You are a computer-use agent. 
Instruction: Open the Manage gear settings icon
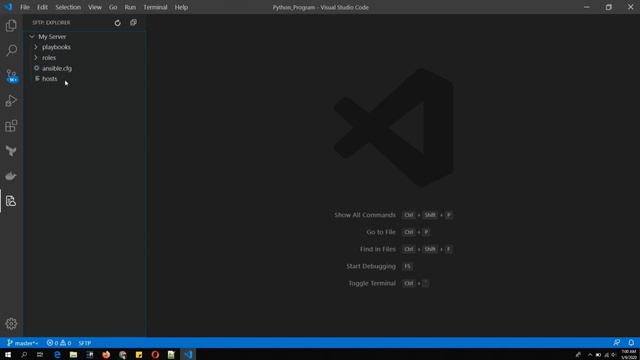coord(11,324)
